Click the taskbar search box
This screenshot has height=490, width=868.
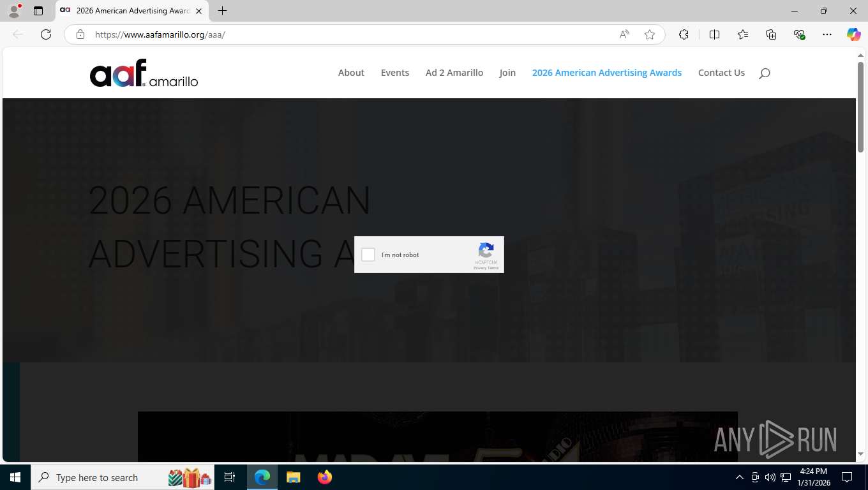[123, 477]
